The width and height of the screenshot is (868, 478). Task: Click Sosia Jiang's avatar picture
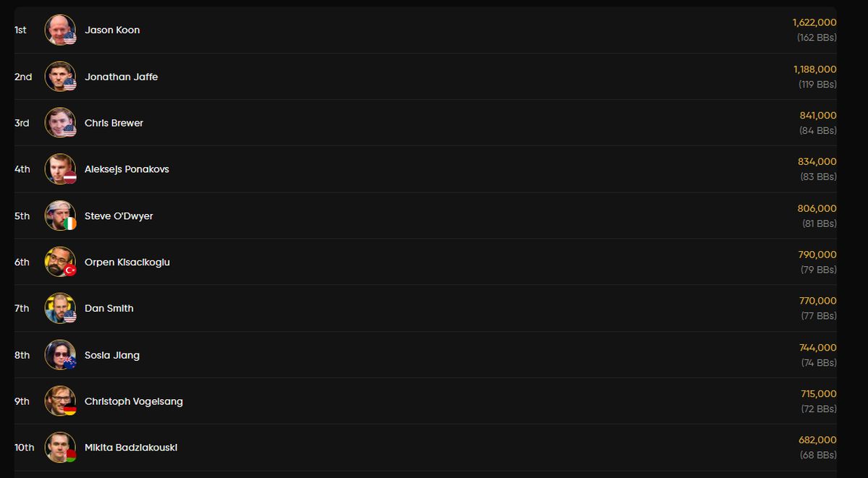[x=60, y=355]
